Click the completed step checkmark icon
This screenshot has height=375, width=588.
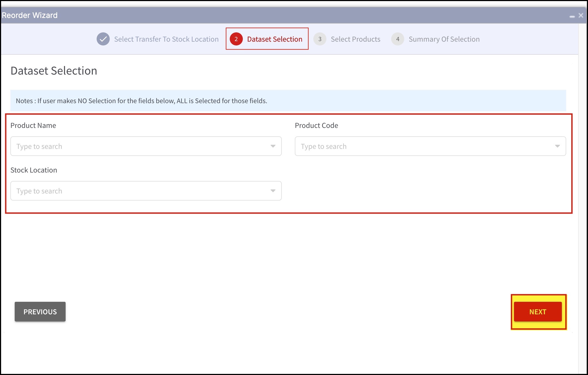pyautogui.click(x=103, y=39)
